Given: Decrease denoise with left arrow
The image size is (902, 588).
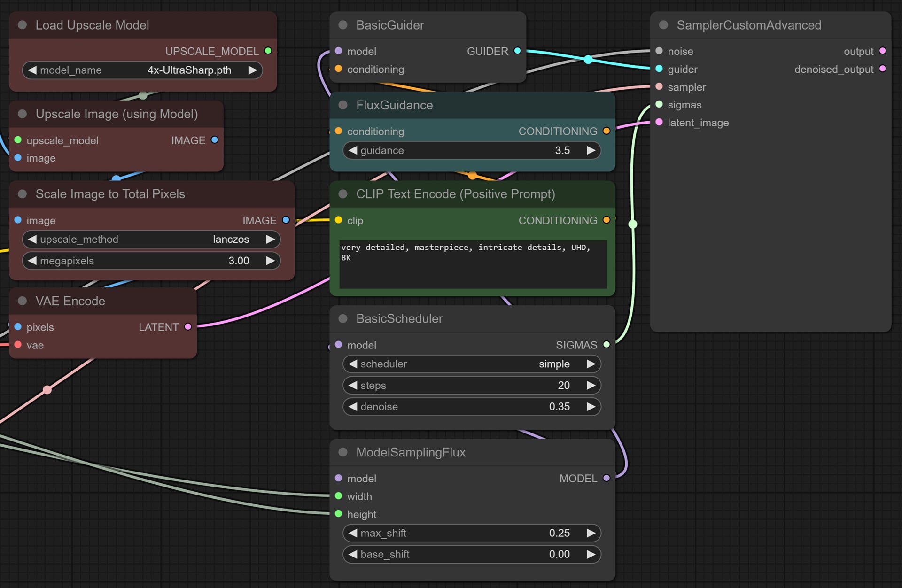Looking at the screenshot, I should pyautogui.click(x=353, y=406).
